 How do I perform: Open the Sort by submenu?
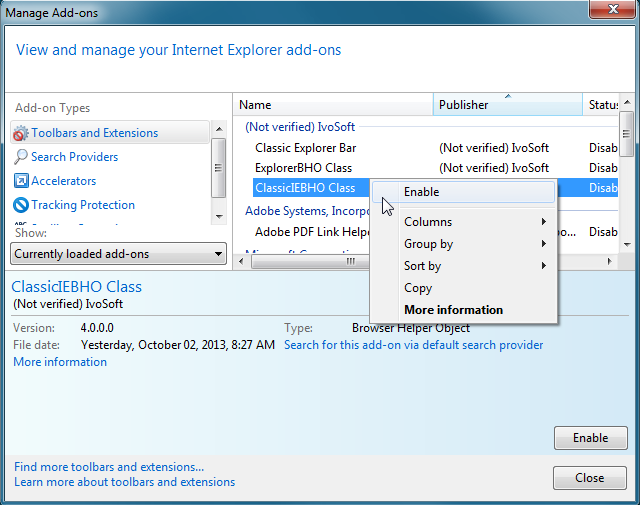(463, 266)
